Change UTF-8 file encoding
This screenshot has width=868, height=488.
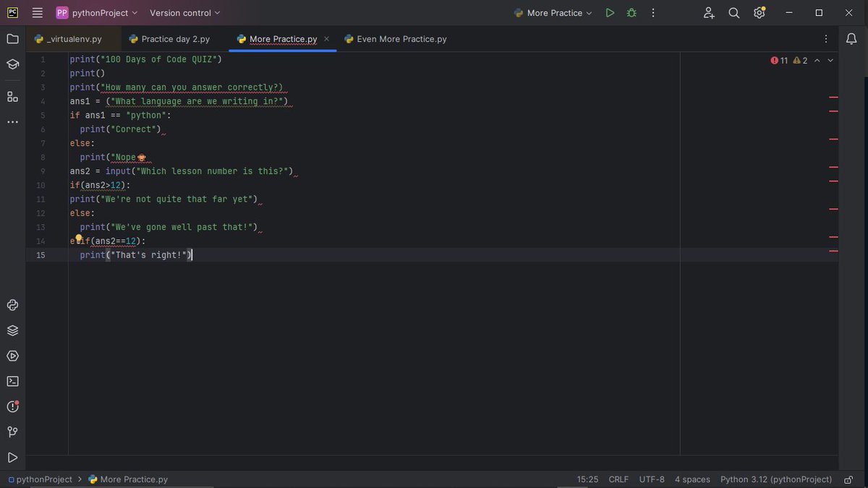click(652, 479)
